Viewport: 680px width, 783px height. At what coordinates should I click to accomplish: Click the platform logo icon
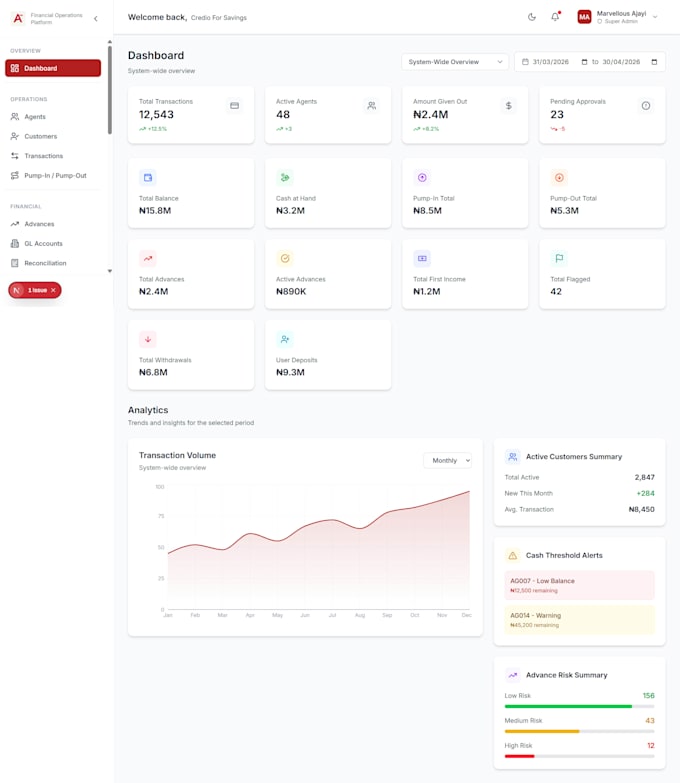pos(18,18)
